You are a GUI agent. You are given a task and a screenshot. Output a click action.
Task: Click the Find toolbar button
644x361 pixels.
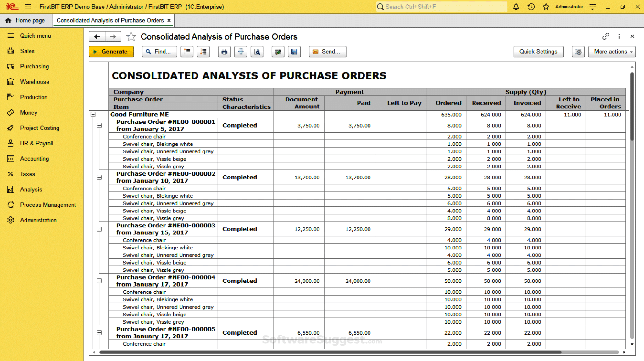click(x=159, y=52)
